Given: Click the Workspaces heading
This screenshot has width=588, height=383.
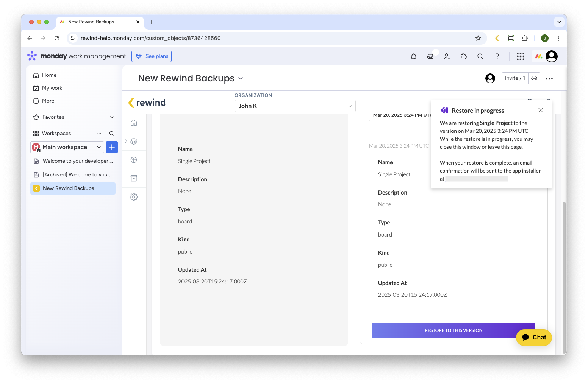Looking at the screenshot, I should click(56, 134).
